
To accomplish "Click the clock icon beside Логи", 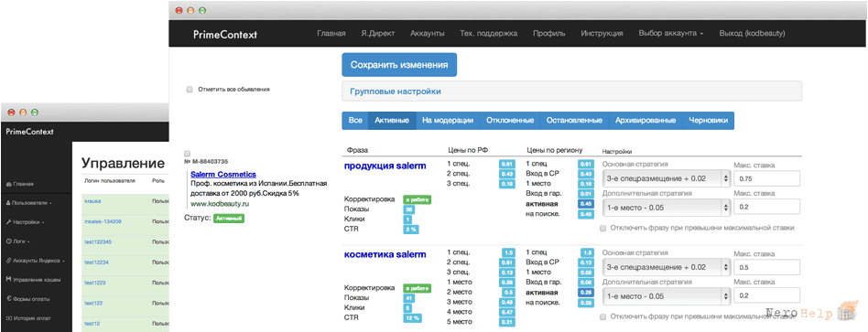I will tap(8, 241).
